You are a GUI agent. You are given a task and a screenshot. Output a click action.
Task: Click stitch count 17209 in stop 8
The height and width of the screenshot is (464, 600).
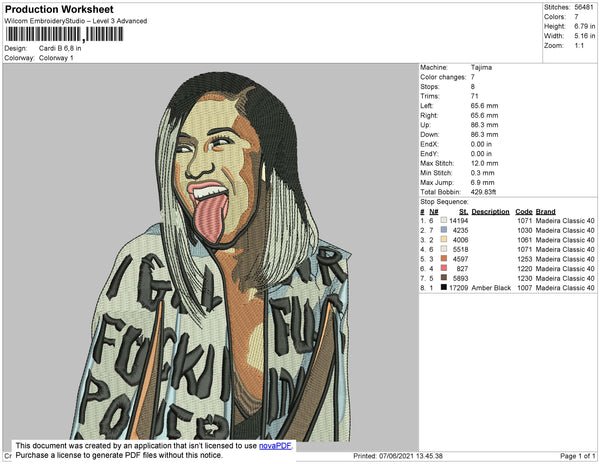(458, 288)
